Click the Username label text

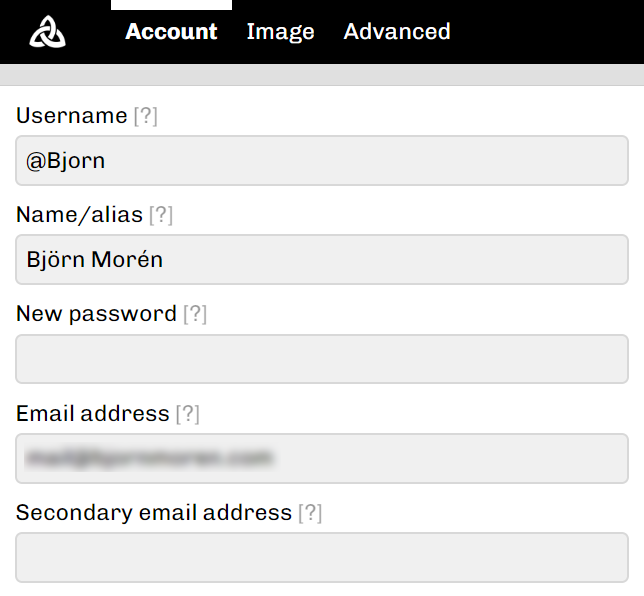click(x=72, y=116)
